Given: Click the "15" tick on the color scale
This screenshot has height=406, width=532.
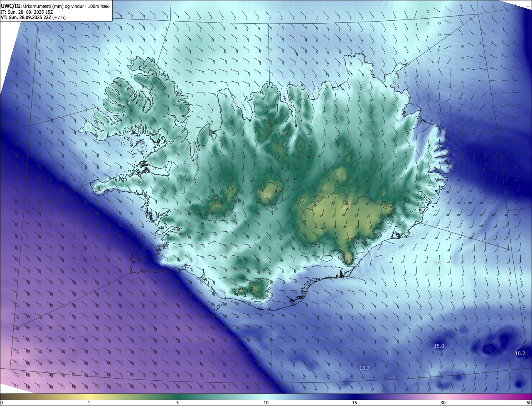Looking at the screenshot, I should coord(355,403).
